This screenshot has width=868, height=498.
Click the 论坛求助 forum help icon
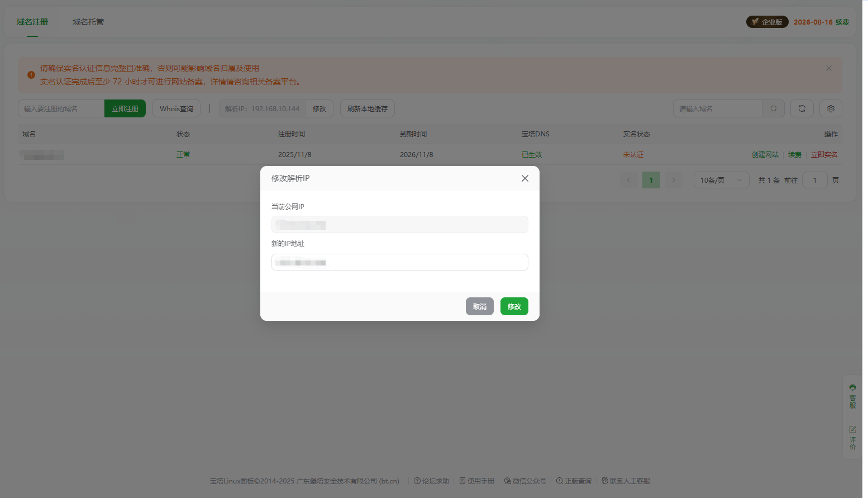pyautogui.click(x=417, y=480)
